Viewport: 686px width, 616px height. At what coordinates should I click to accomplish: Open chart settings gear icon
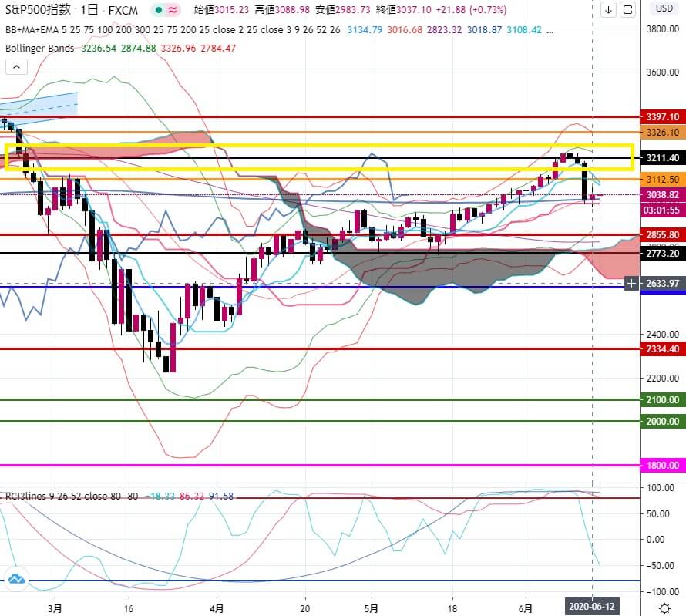(x=664, y=608)
